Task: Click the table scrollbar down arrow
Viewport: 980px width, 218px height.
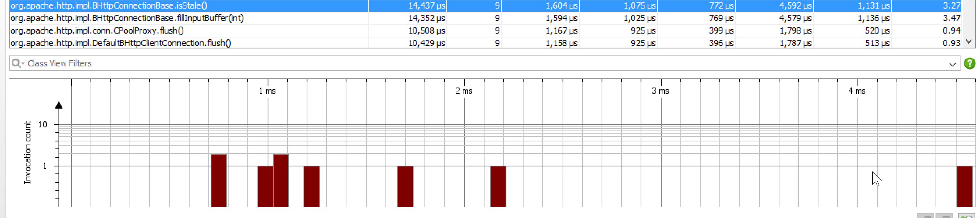Action: [x=969, y=41]
